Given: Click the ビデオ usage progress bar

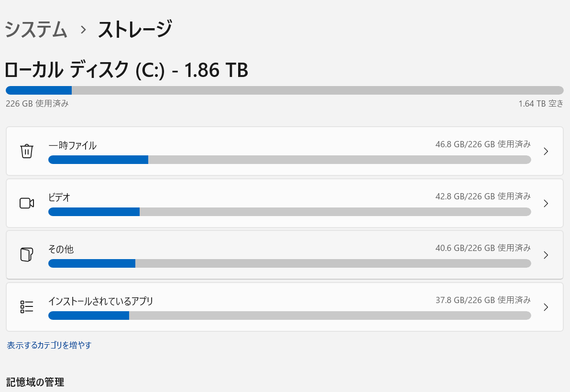Looking at the screenshot, I should 290,211.
